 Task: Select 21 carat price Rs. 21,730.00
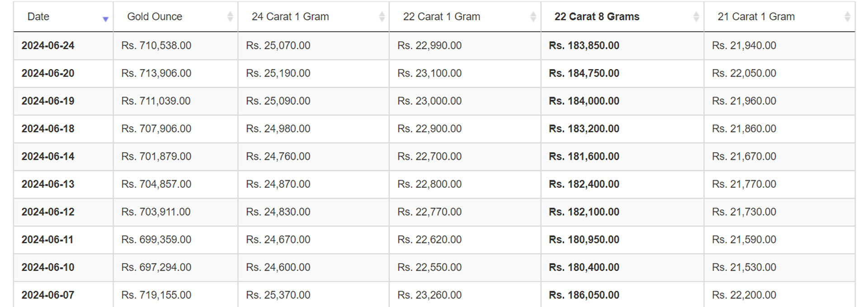tap(744, 212)
